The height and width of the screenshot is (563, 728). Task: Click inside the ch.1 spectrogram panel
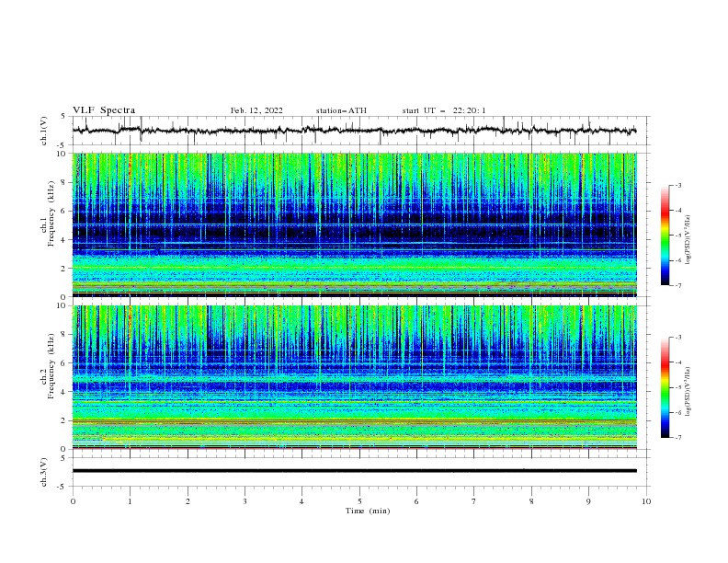(x=354, y=224)
